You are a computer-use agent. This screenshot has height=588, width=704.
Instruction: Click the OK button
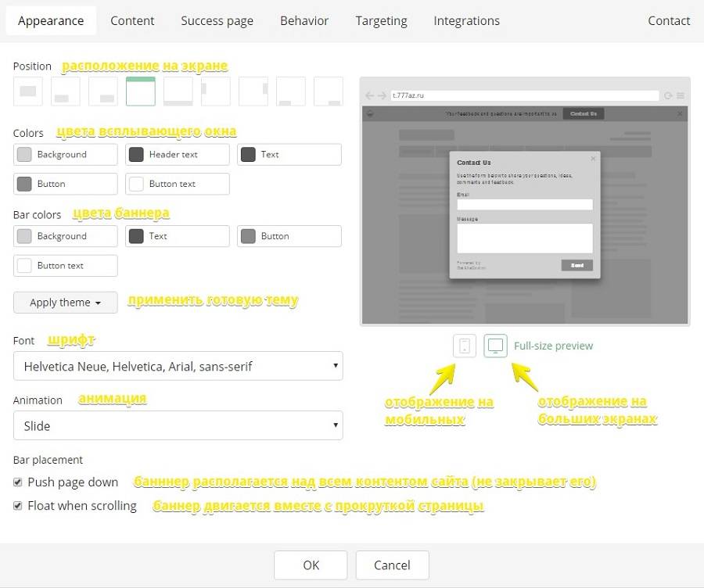(x=311, y=565)
